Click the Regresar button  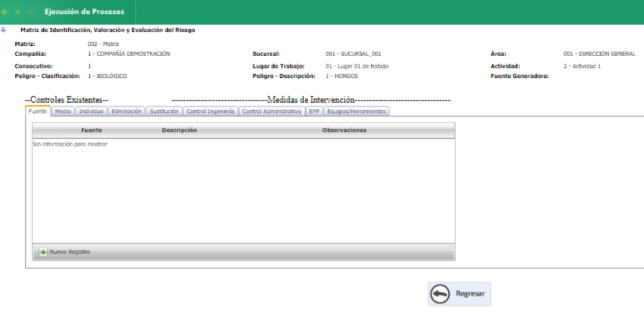coord(459,293)
